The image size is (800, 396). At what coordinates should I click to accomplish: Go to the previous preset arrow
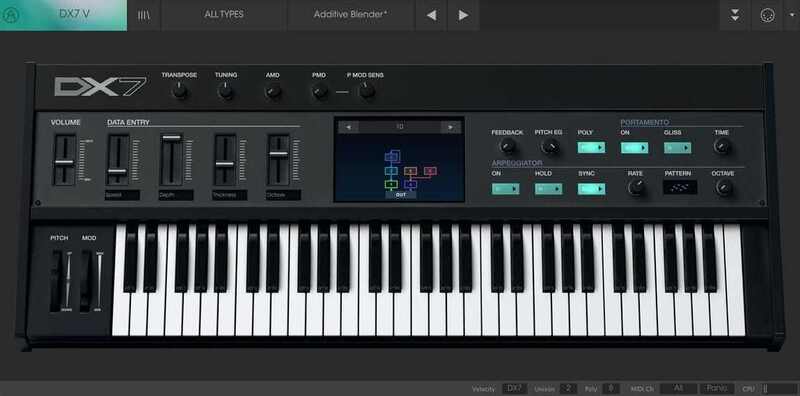point(431,15)
